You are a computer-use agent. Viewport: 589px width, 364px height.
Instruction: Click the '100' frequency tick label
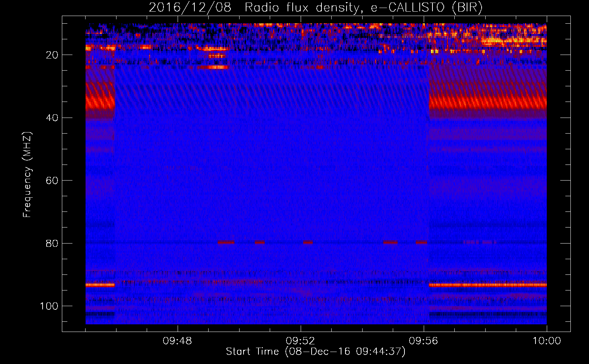(49, 306)
